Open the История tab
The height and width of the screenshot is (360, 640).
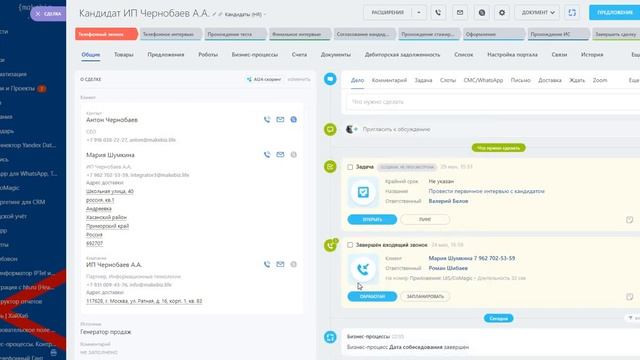click(592, 55)
